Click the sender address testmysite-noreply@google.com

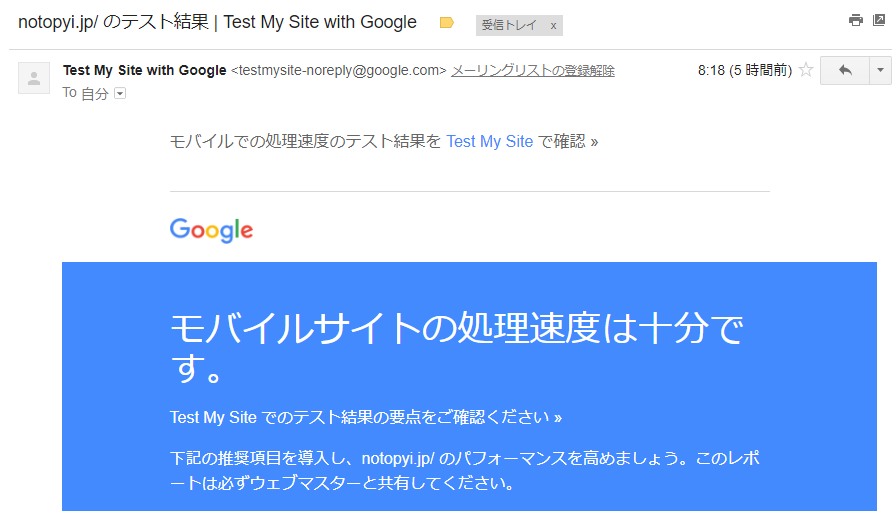pyautogui.click(x=338, y=71)
